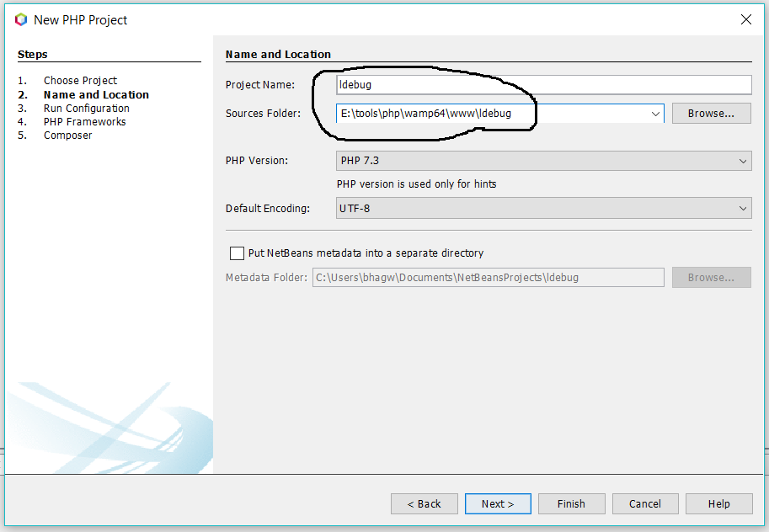Image resolution: width=769 pixels, height=532 pixels.
Task: Click the 'Name and Location' panel heading
Action: [x=278, y=54]
